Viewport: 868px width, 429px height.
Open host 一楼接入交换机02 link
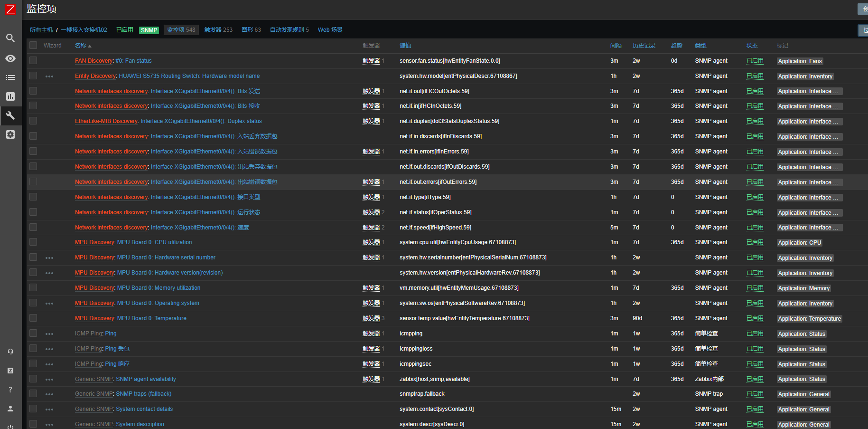tap(84, 30)
